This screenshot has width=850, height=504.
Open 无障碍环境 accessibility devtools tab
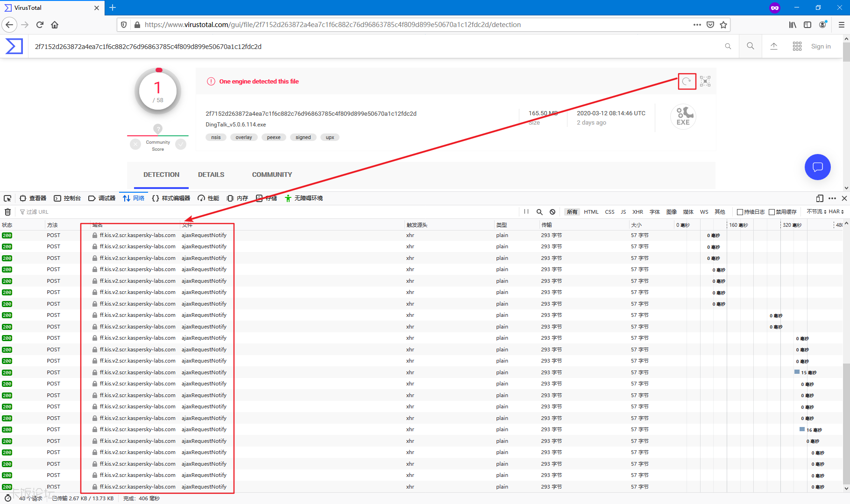[x=304, y=198]
